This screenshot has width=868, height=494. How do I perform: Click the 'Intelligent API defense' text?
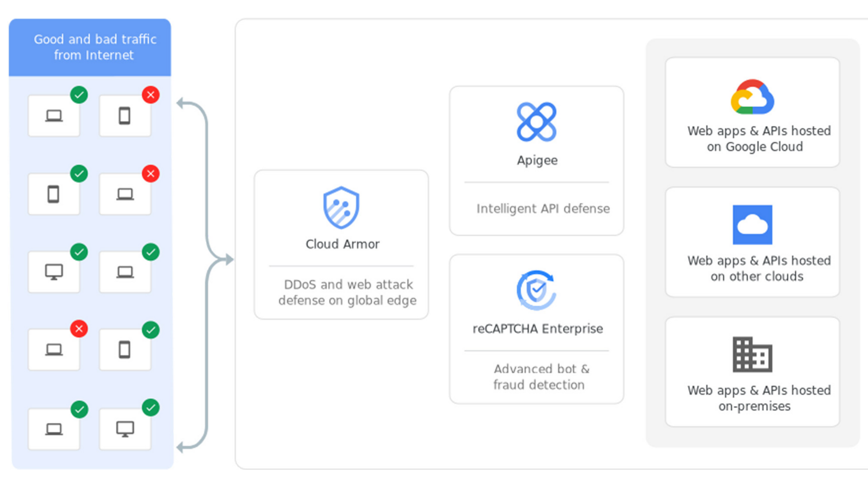(543, 209)
